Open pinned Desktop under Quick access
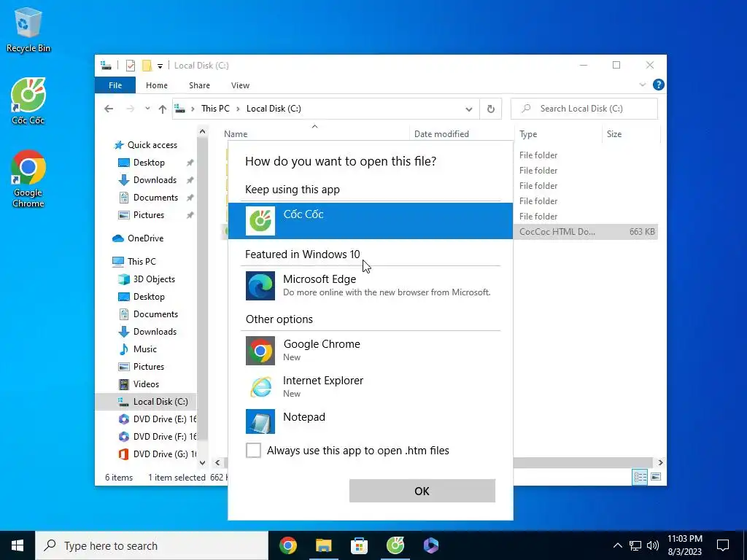 [149, 163]
